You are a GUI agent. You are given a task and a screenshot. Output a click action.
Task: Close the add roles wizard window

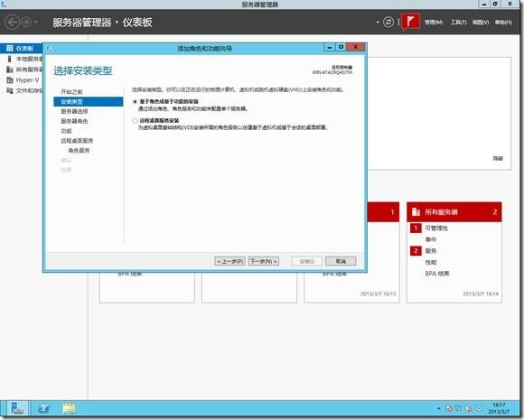pos(356,47)
